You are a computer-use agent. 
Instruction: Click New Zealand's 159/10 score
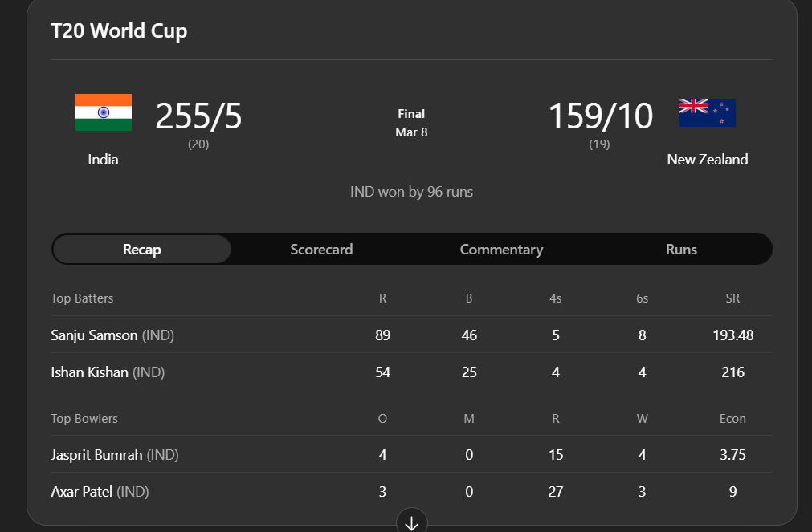coord(600,116)
